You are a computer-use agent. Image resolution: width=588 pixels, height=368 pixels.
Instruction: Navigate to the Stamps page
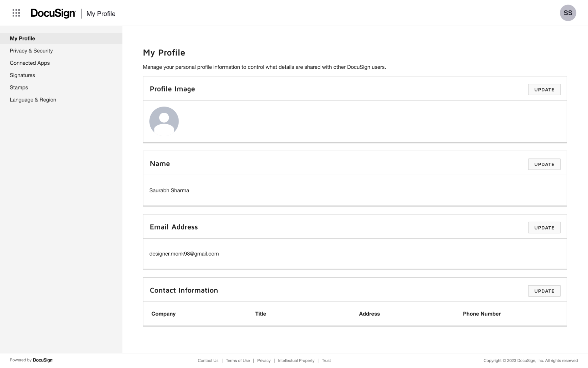pyautogui.click(x=19, y=87)
